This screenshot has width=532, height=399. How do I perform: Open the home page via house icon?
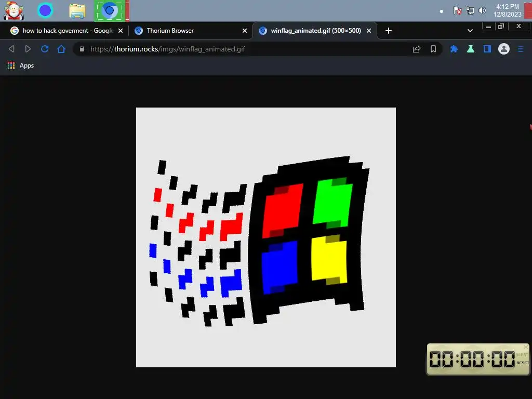click(x=61, y=49)
